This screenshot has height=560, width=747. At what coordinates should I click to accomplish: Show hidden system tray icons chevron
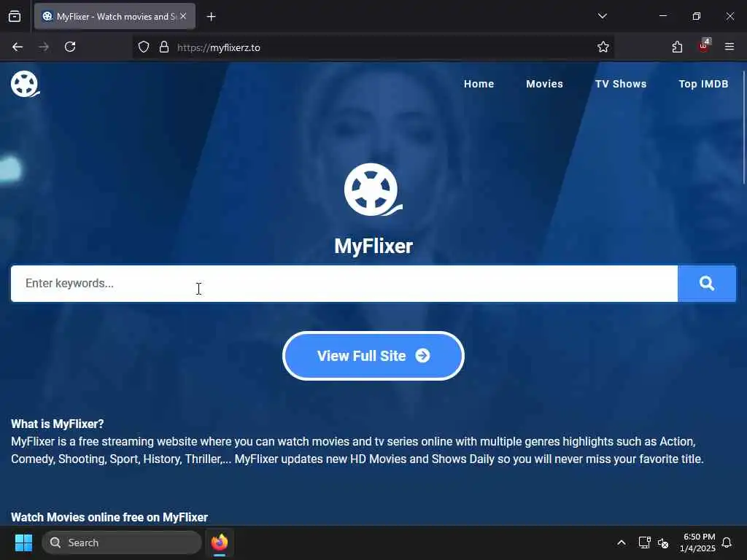coord(622,542)
